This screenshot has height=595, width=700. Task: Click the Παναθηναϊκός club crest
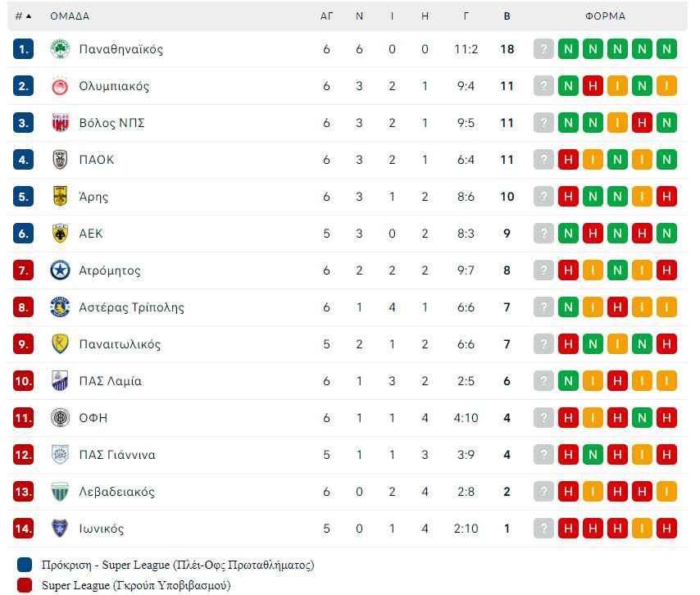click(x=60, y=49)
